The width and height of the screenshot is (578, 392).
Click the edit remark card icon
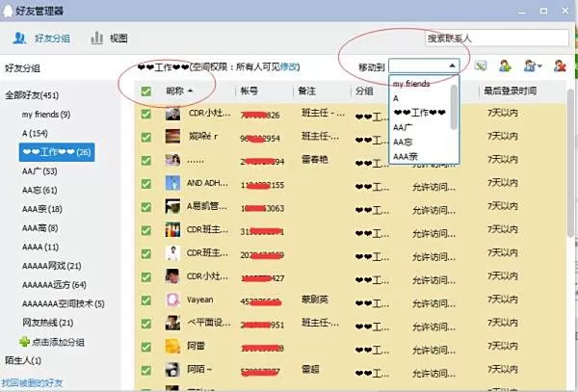pos(480,65)
